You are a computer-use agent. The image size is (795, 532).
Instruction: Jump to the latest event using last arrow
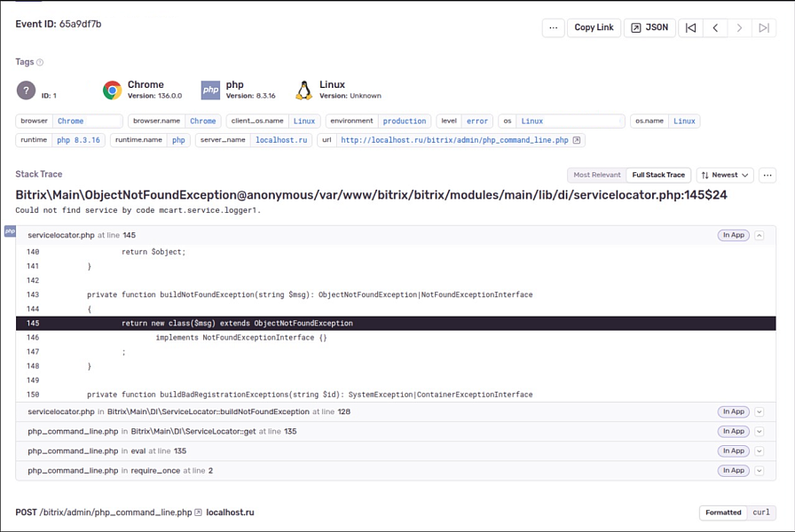(x=763, y=27)
